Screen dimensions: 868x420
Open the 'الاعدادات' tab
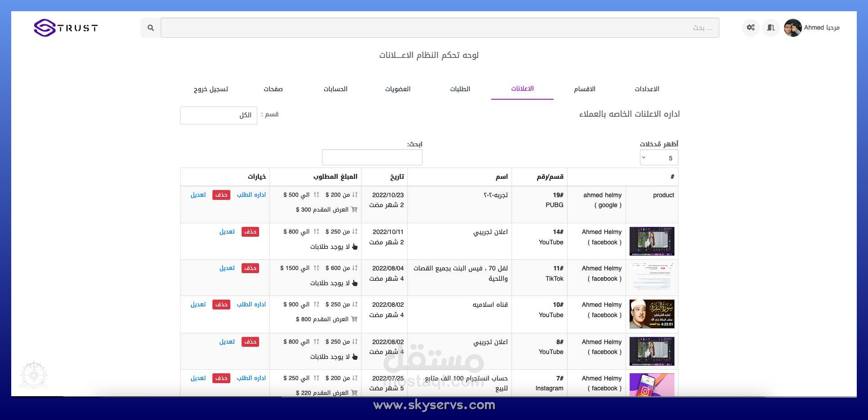[647, 89]
